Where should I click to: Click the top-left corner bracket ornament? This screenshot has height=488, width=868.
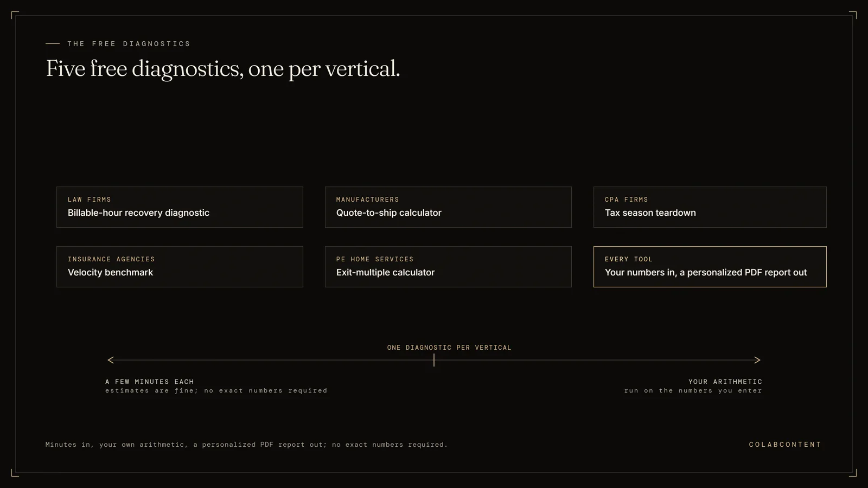click(15, 15)
